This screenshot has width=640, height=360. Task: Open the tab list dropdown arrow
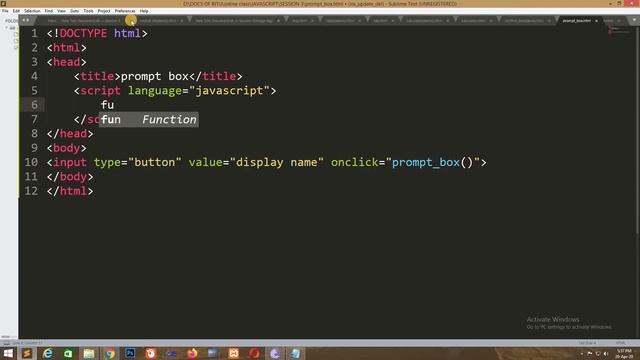click(x=634, y=20)
